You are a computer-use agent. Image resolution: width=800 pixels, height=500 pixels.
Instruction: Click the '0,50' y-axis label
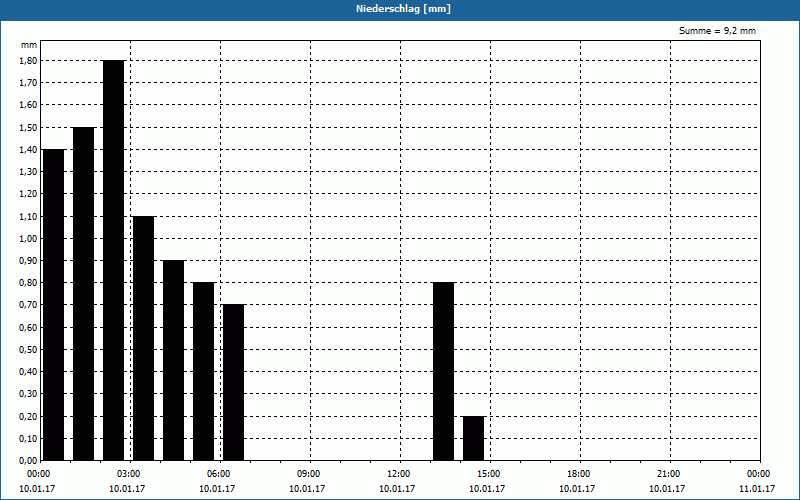tap(28, 349)
